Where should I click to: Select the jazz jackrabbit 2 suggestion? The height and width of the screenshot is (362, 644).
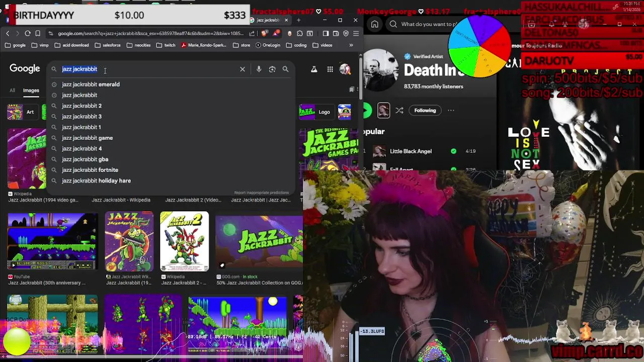coord(171,106)
